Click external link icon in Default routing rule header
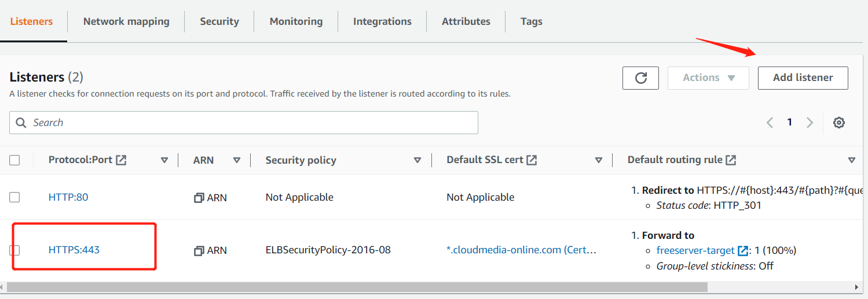 731,160
